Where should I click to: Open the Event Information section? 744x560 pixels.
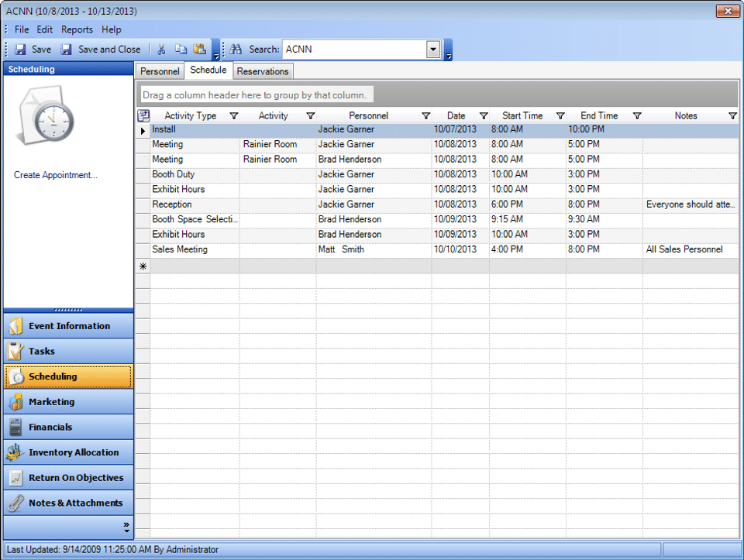68,326
